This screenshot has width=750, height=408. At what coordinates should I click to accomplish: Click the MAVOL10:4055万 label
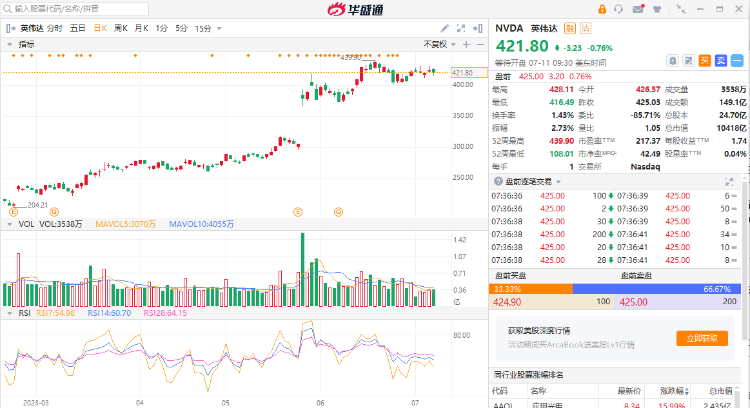coord(201,224)
